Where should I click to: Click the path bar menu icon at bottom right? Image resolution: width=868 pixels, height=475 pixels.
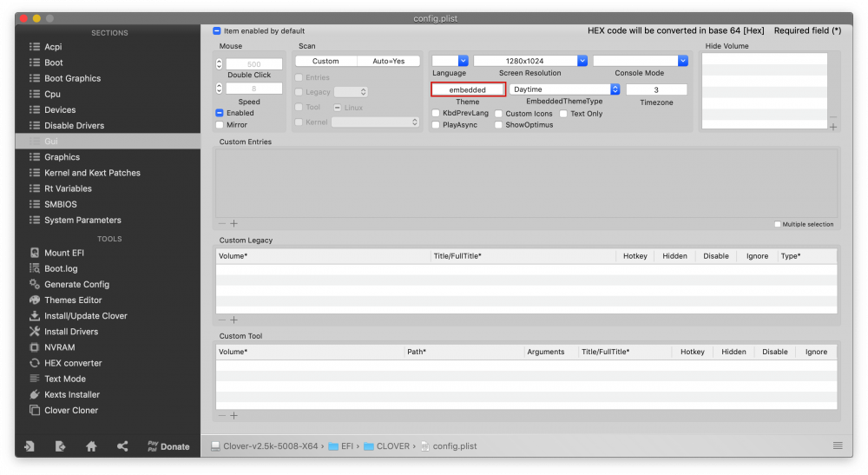click(x=838, y=446)
